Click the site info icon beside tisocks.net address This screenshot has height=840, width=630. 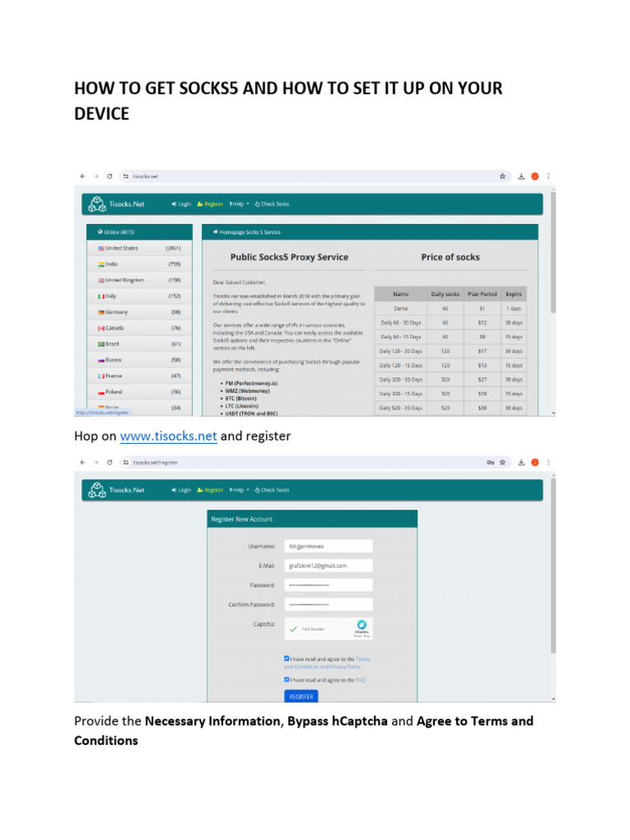(126, 176)
